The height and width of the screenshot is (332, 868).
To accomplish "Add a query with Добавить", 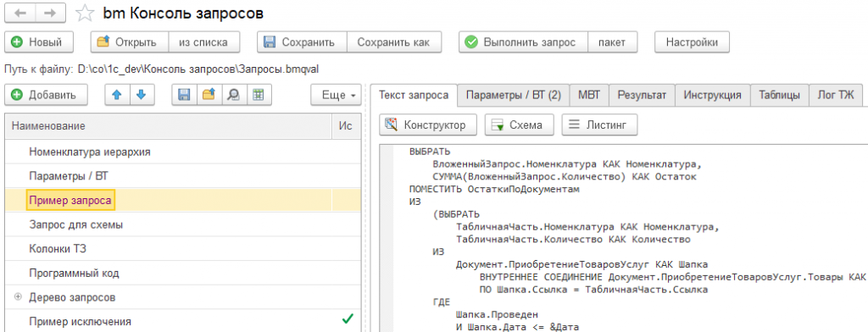I will click(x=46, y=95).
